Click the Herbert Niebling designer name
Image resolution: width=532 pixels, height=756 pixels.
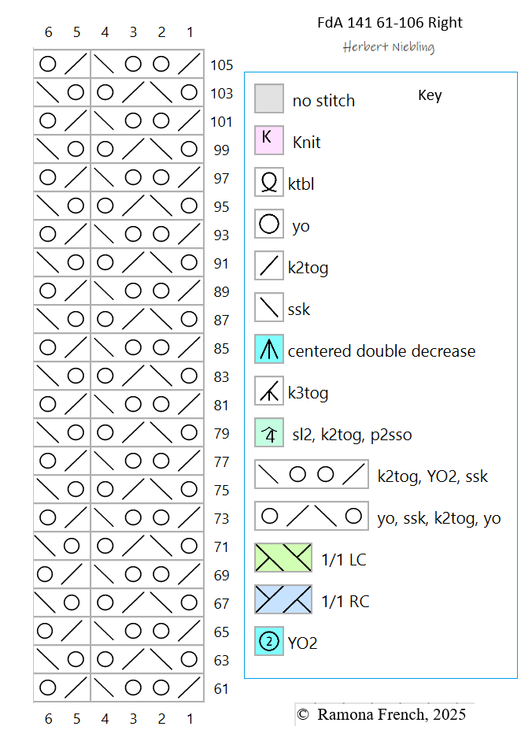[389, 47]
